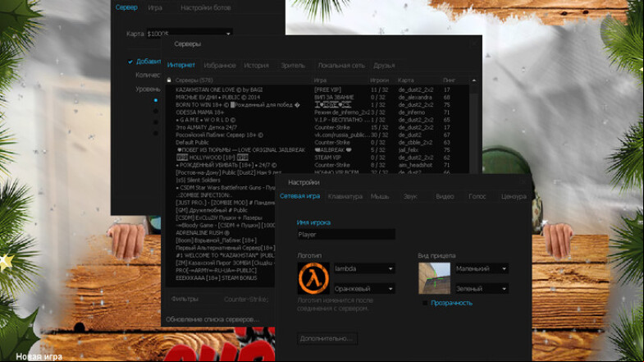Image resolution: width=644 pixels, height=362 pixels.
Task: Open the Цензура settings tab
Action: [514, 196]
